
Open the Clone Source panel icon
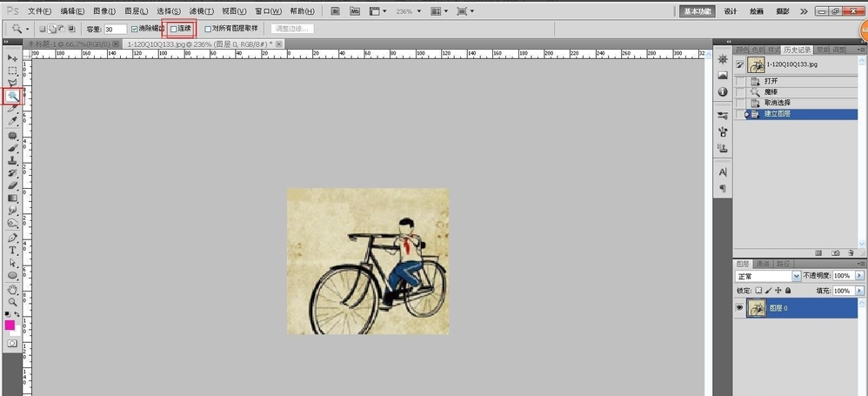(723, 148)
